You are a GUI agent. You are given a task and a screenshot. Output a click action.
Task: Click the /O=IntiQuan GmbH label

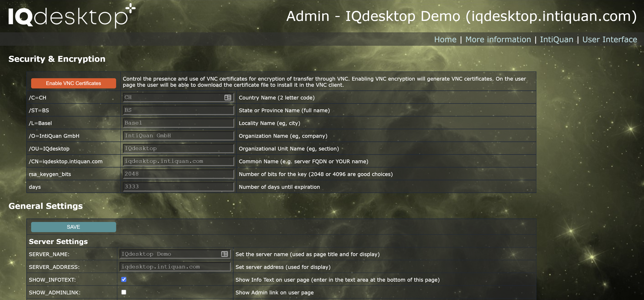point(54,136)
